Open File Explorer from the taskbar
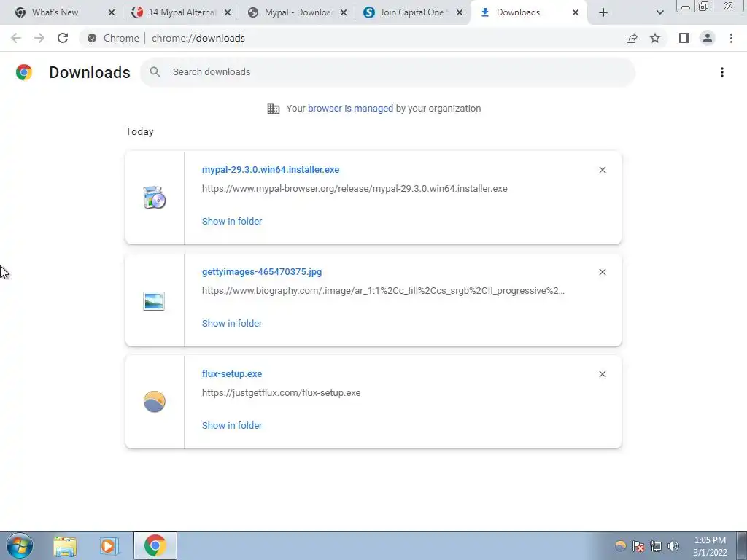This screenshot has width=747, height=560. [65, 545]
